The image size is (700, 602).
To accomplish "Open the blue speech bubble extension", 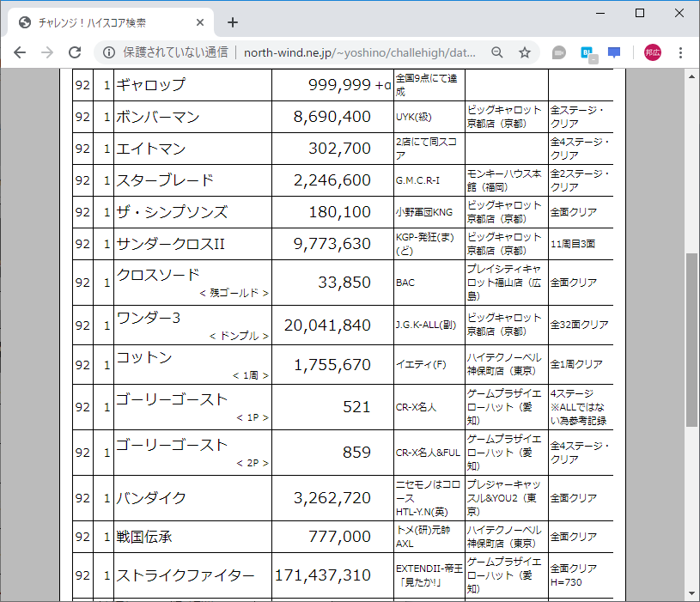I will pos(614,52).
